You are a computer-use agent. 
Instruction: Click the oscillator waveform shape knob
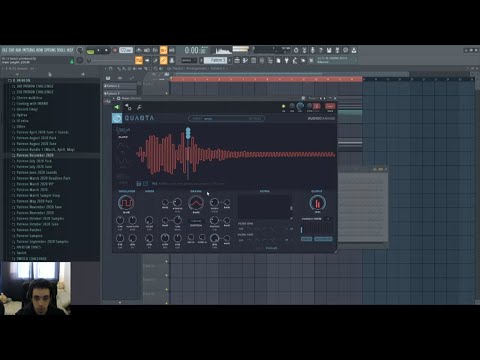pos(126,203)
